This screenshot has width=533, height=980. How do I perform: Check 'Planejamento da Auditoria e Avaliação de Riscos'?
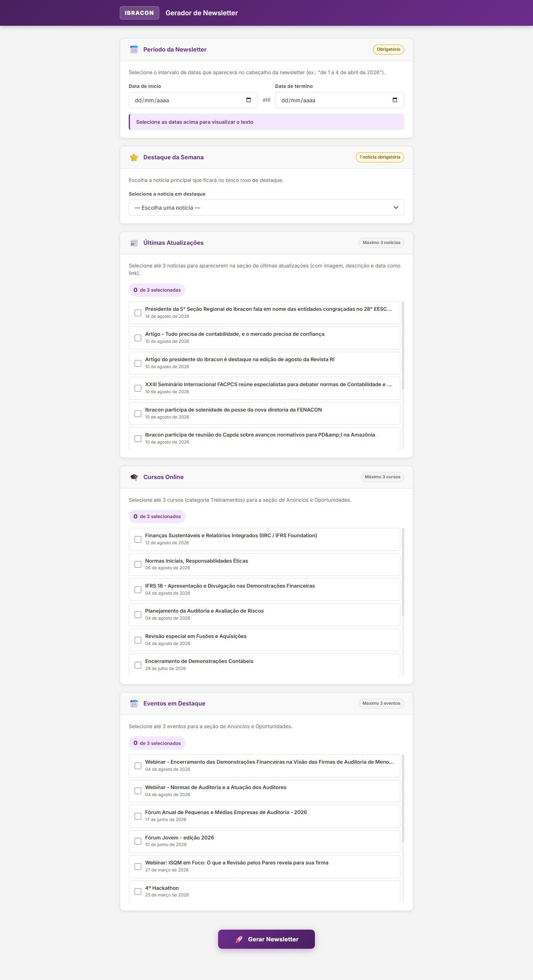[138, 615]
